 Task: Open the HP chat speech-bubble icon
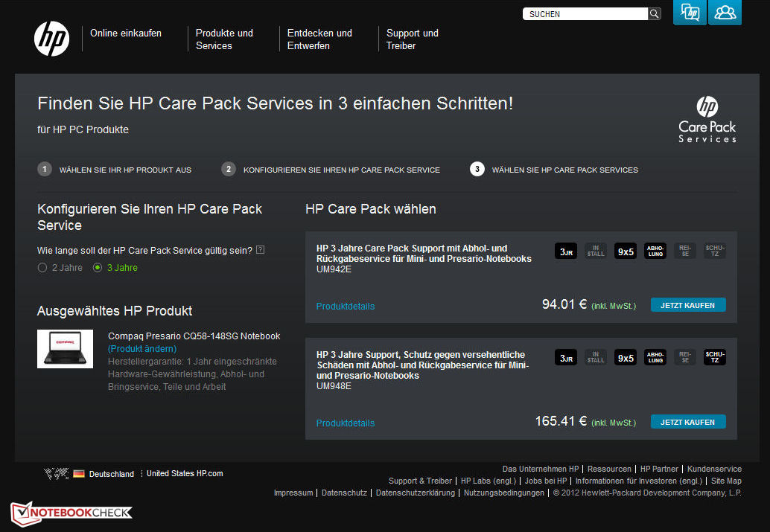pos(690,13)
